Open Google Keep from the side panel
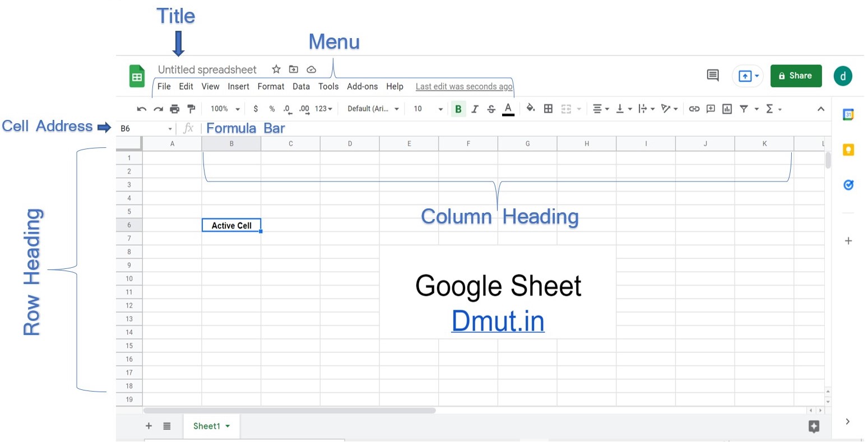Image resolution: width=868 pixels, height=442 pixels. [848, 150]
